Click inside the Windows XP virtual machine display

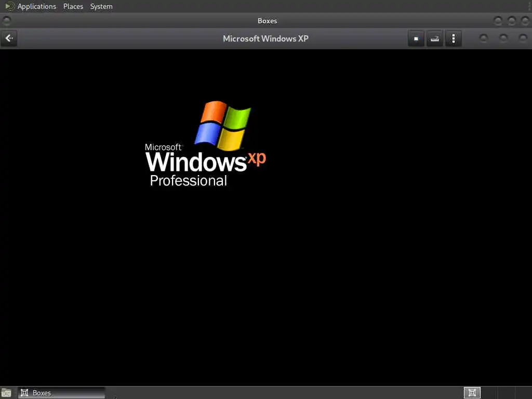pyautogui.click(x=266, y=217)
